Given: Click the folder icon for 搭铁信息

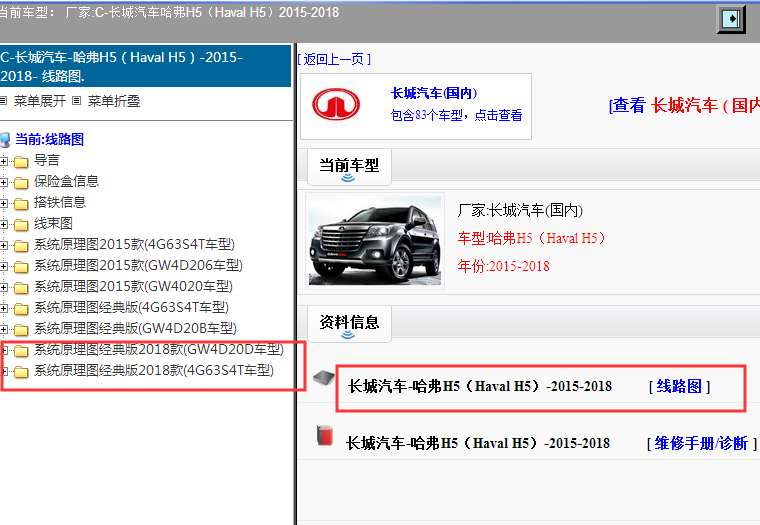Looking at the screenshot, I should click(21, 204).
